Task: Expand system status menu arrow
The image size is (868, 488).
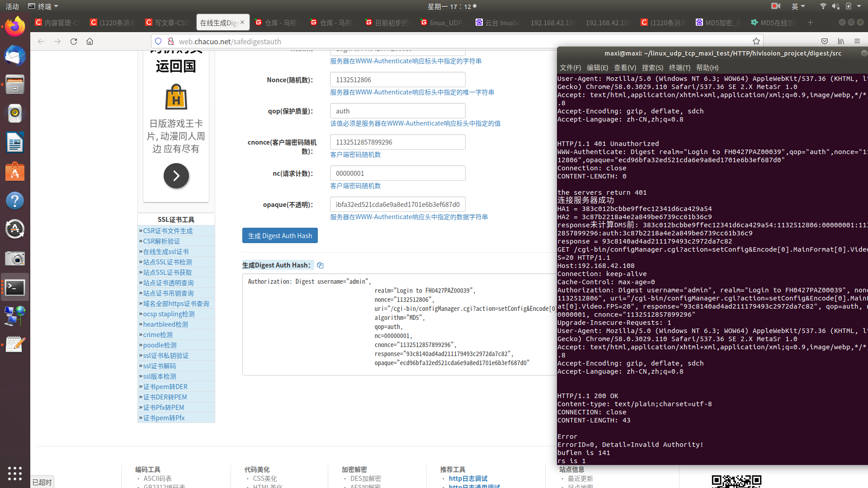Action: click(859, 6)
